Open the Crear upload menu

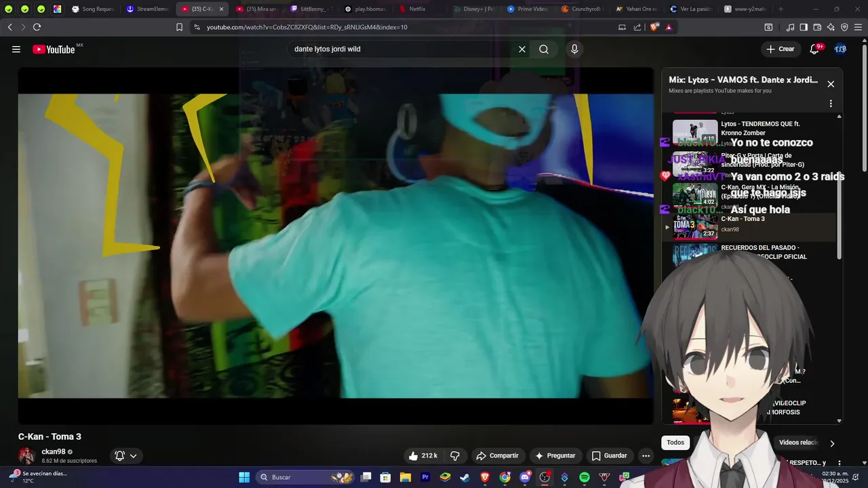click(780, 49)
